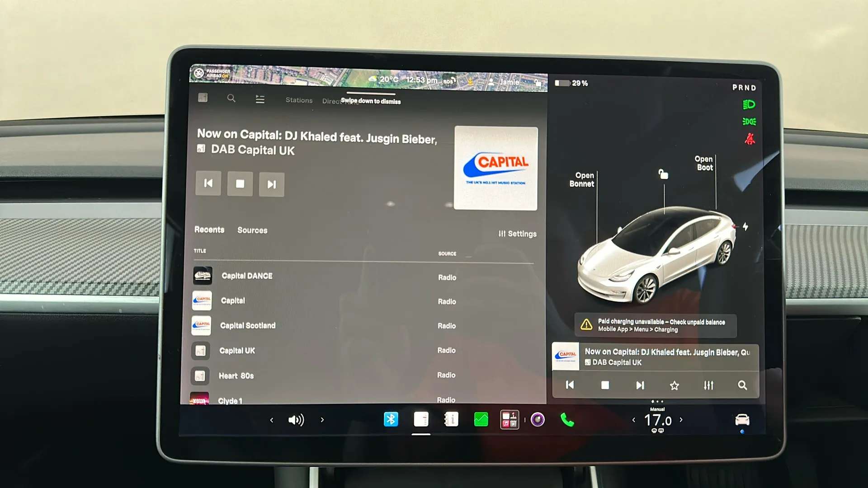The height and width of the screenshot is (488, 868).
Task: Tap the status bar lock icon
Action: coord(538,83)
